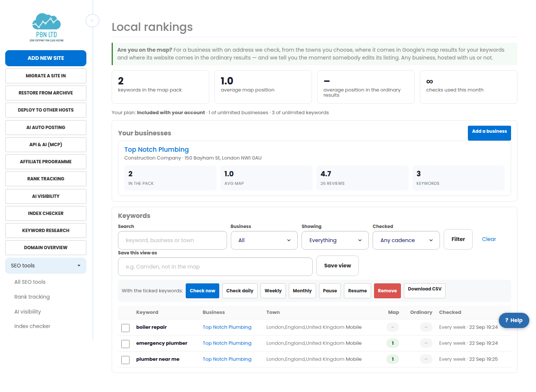Open the Help chat bubble

click(514, 320)
